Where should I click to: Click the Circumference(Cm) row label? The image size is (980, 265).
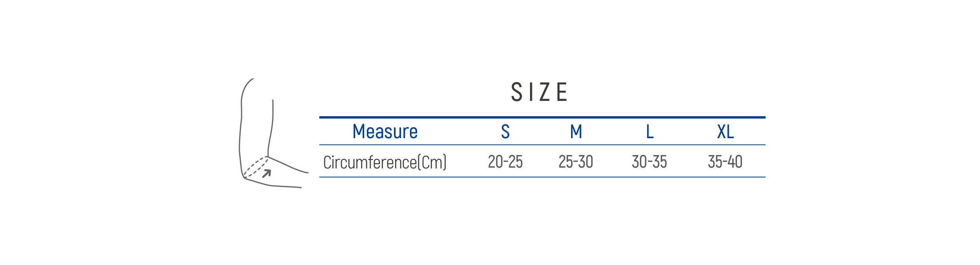coord(385,162)
